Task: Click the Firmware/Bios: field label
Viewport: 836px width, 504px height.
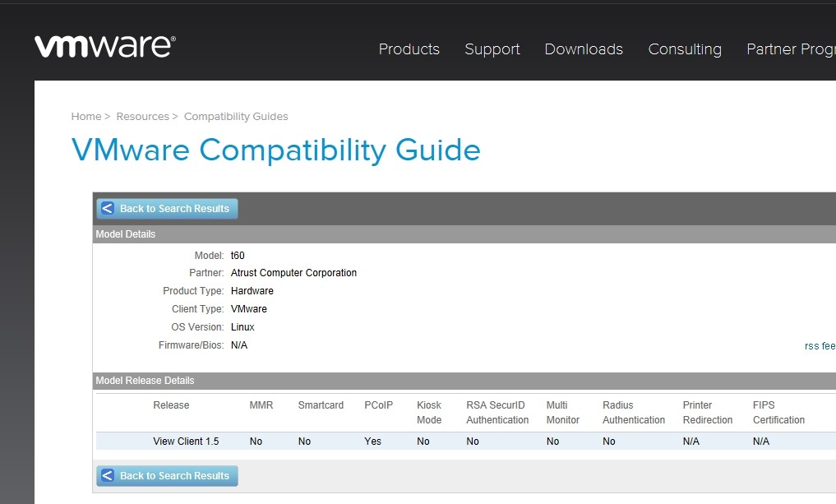Action: click(192, 345)
